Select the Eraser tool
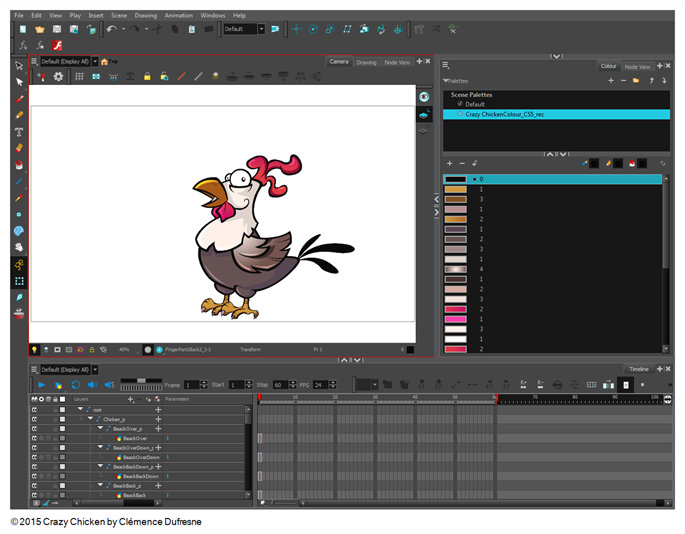Viewport: 685px width, 534px height. coord(19,148)
